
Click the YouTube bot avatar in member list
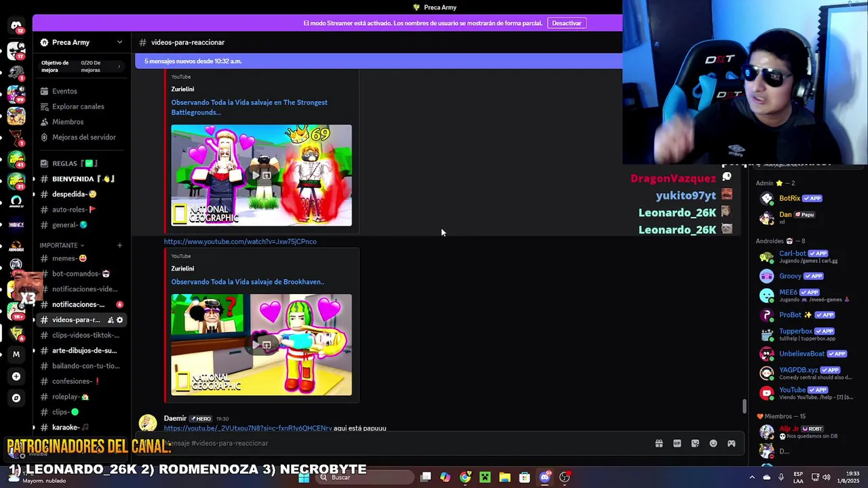click(767, 392)
